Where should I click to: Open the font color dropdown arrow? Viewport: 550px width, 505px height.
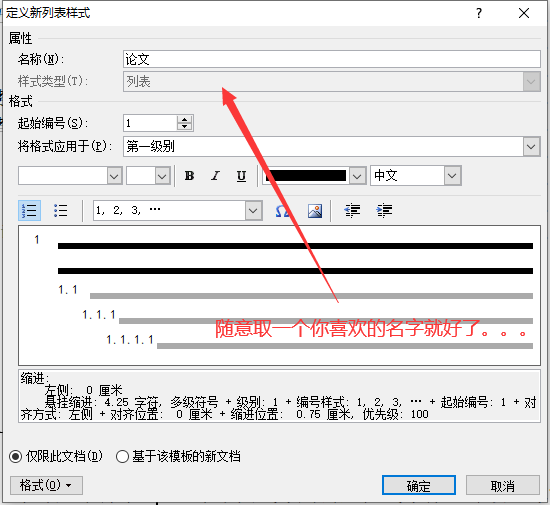click(x=357, y=176)
